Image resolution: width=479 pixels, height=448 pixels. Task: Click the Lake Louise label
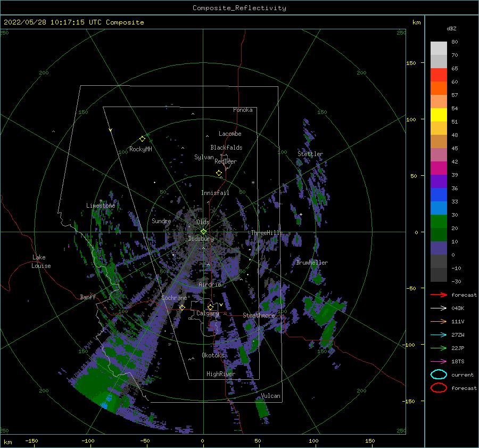41,262
